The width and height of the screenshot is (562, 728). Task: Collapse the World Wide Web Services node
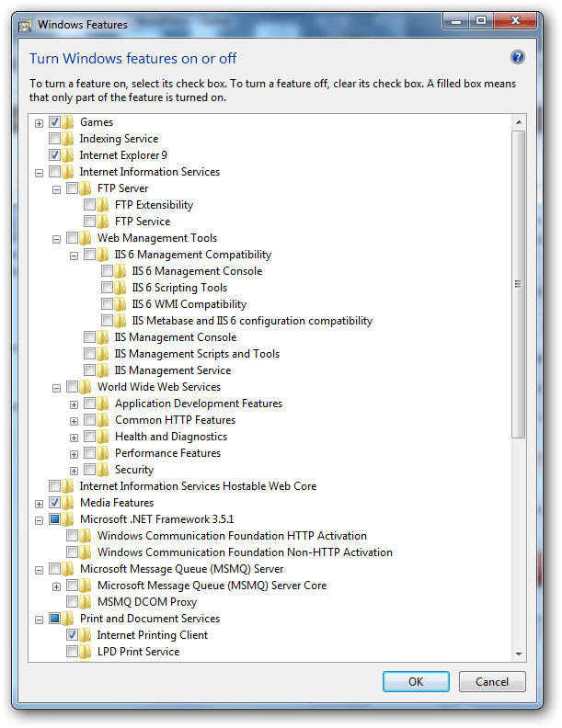57,388
